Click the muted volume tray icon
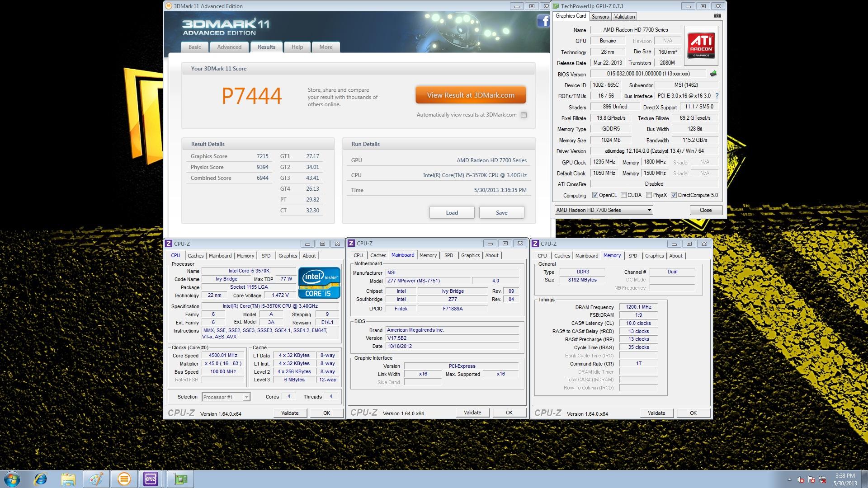Screen dimensions: 868x488 click(x=801, y=479)
